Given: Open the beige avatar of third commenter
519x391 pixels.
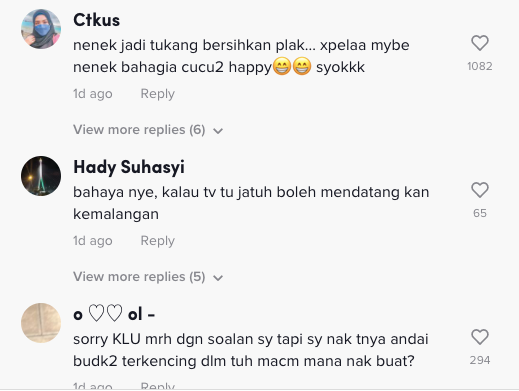Looking at the screenshot, I should click(x=41, y=323).
